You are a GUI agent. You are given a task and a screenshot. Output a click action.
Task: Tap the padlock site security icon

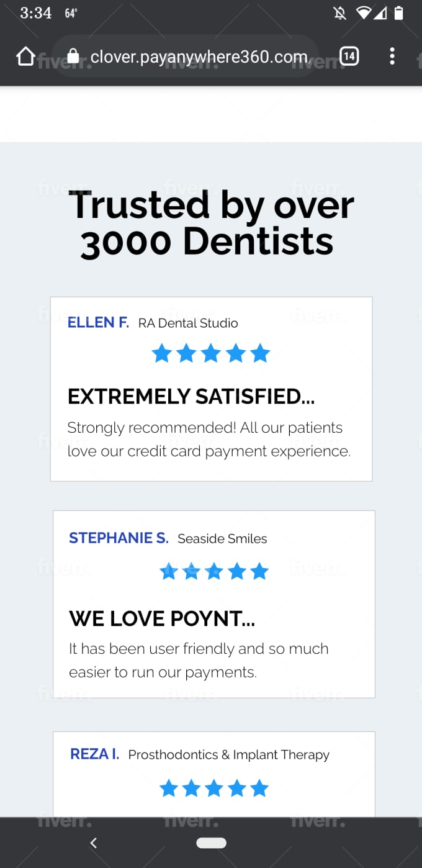(73, 57)
